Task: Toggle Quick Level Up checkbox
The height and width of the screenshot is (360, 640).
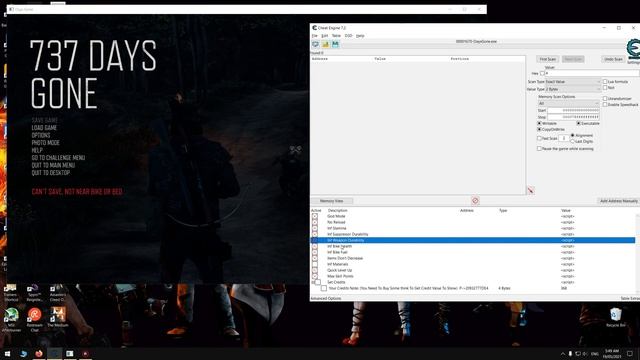Action: coord(315,270)
